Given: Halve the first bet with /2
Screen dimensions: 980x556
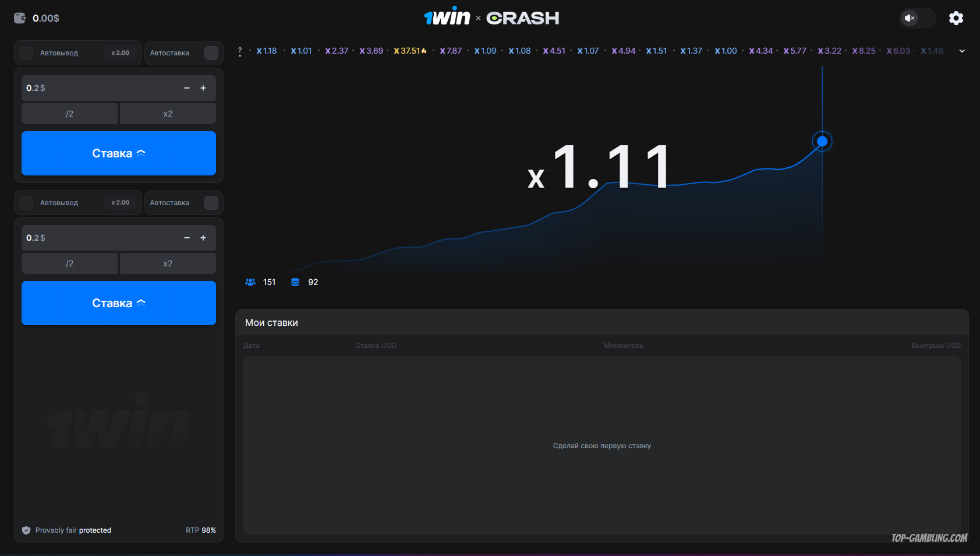Looking at the screenshot, I should click(69, 114).
